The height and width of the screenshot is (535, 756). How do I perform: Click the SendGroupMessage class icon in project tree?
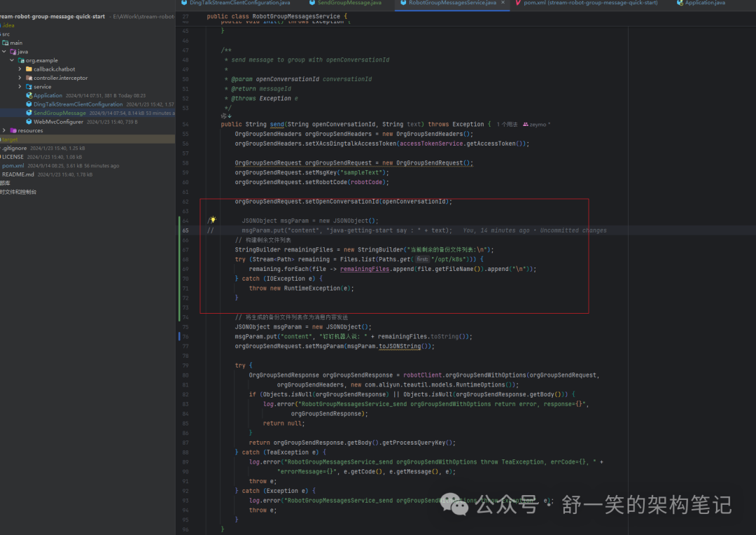(29, 113)
